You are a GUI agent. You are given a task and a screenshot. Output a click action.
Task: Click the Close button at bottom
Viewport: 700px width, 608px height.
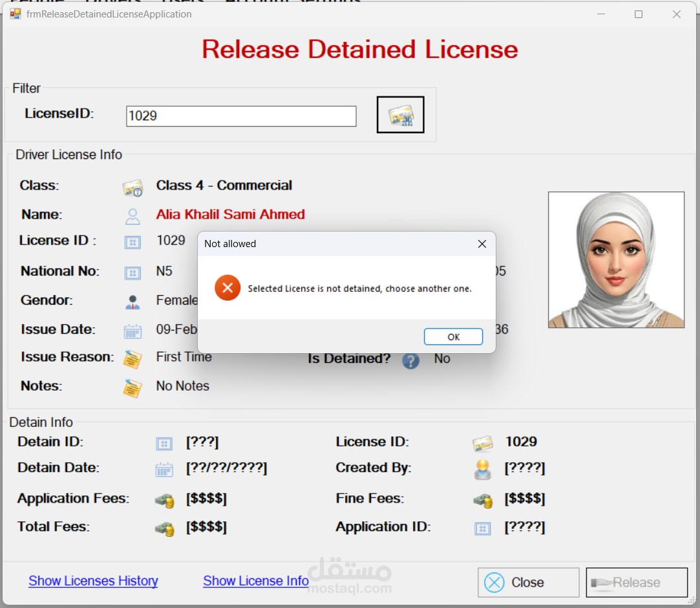click(x=529, y=583)
